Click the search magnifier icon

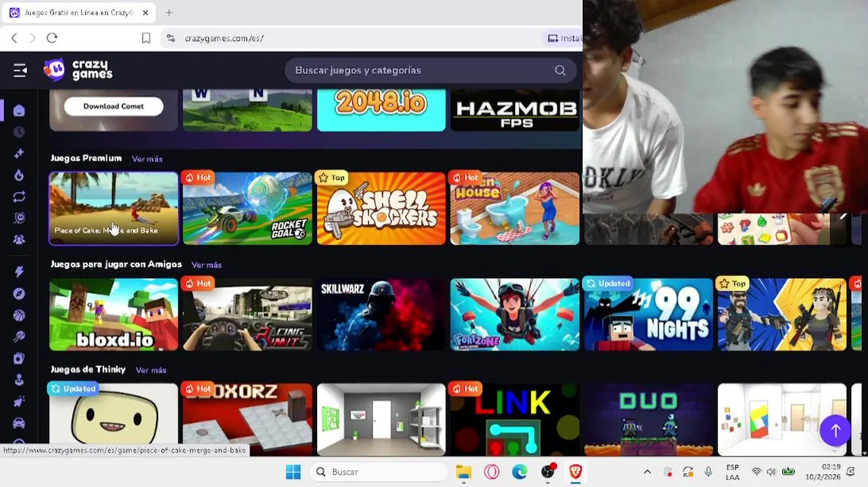[x=560, y=70]
